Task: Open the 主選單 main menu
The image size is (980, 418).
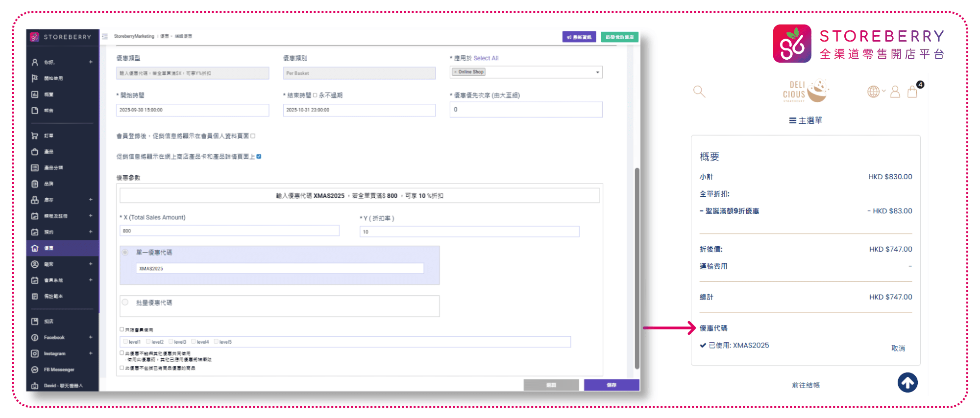Action: click(x=806, y=120)
